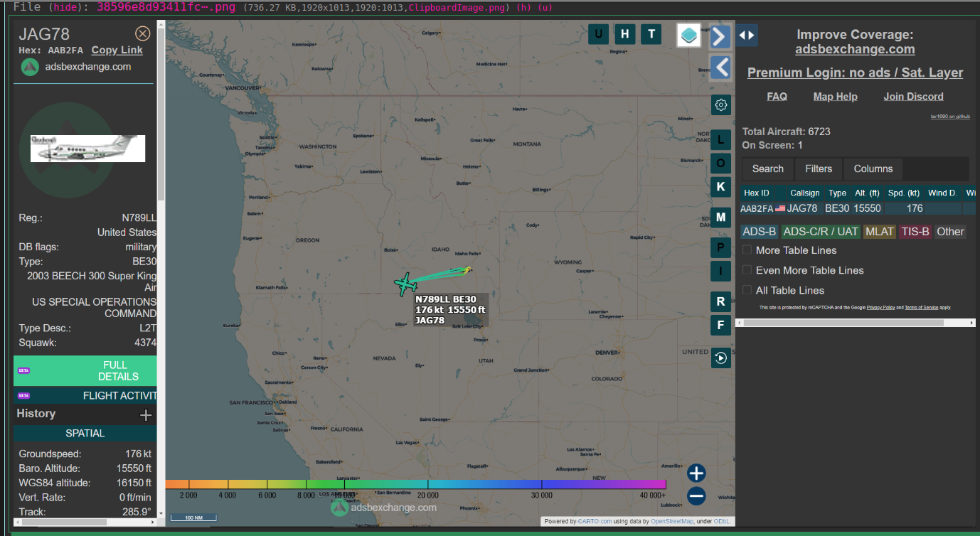Toggle ADS-B source filter
The image size is (980, 536).
click(759, 232)
